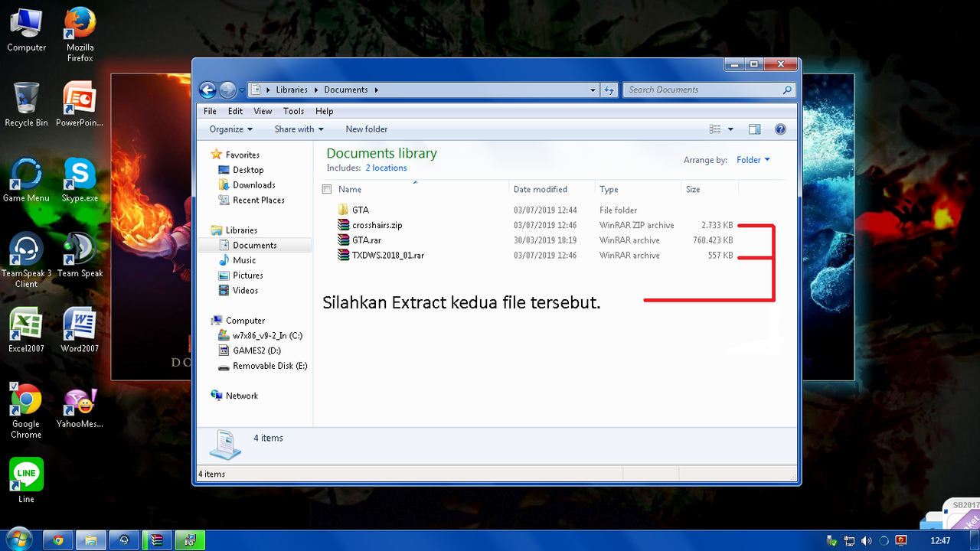Tick the select-all checkbox beside Name
This screenshot has height=551, width=980.
coord(327,189)
